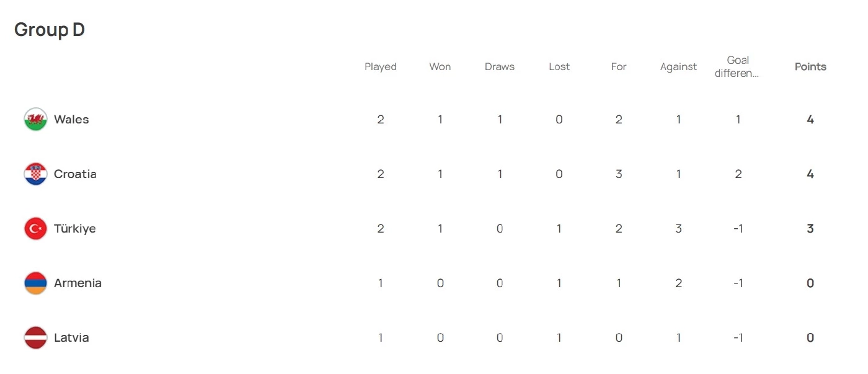
Task: Click the For column header
Action: pos(619,67)
